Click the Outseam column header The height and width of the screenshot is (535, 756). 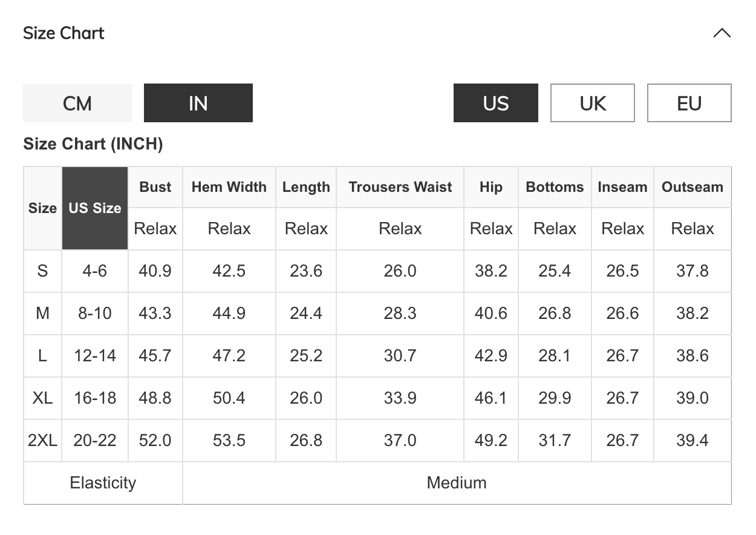692,187
